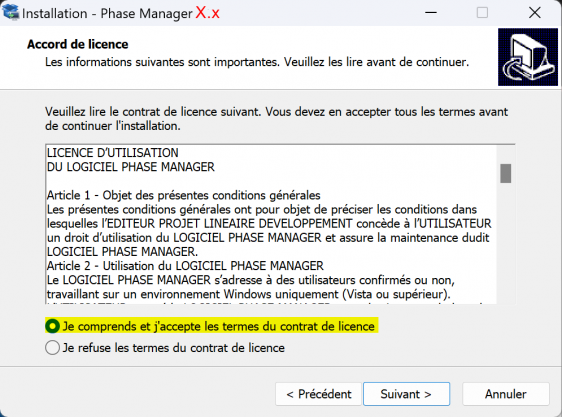Click the 'Je refuse les termes' label text
The height and width of the screenshot is (417, 562).
173,348
